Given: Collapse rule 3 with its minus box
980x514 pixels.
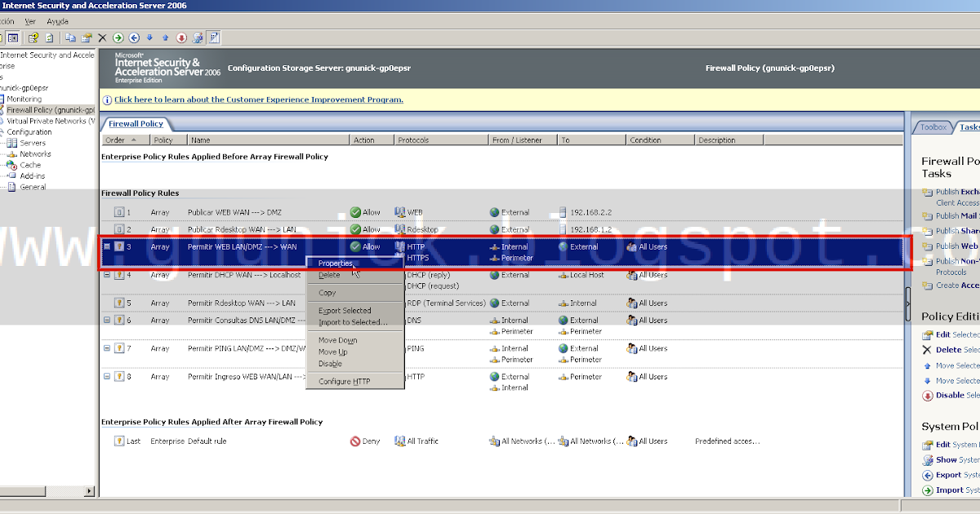Looking at the screenshot, I should pos(107,246).
